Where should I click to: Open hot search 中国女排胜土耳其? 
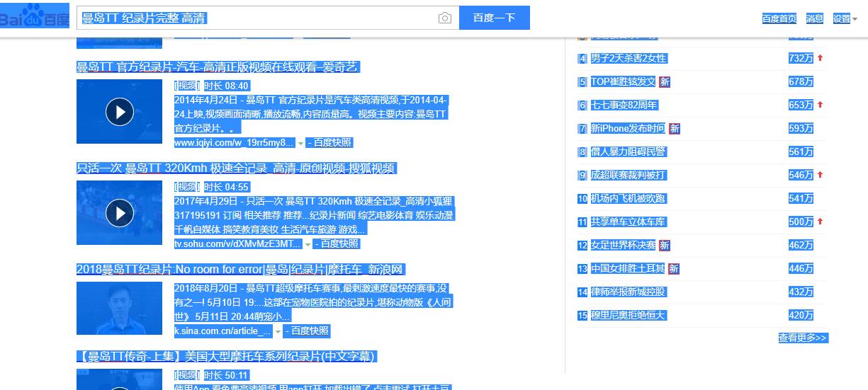pyautogui.click(x=629, y=268)
